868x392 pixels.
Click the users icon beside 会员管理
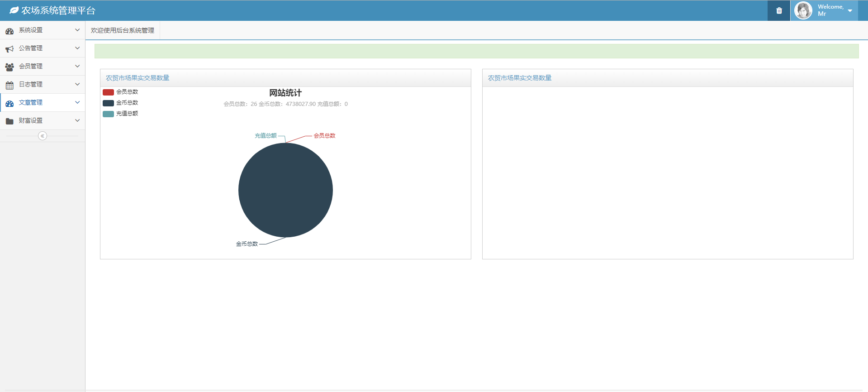click(9, 67)
